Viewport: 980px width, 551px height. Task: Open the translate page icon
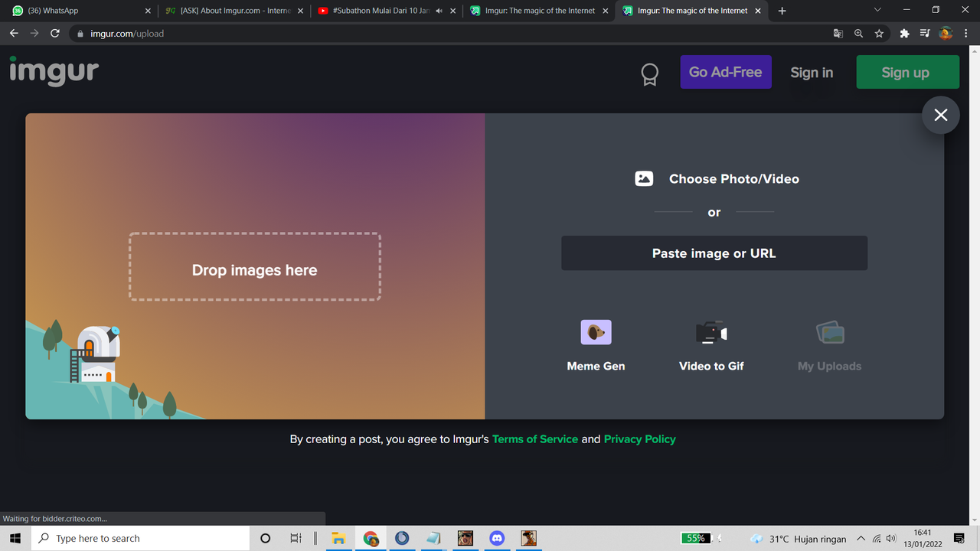(838, 34)
